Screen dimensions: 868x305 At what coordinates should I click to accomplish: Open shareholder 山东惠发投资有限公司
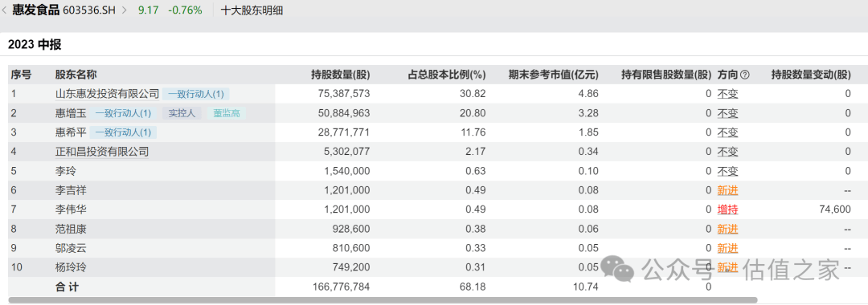(107, 94)
